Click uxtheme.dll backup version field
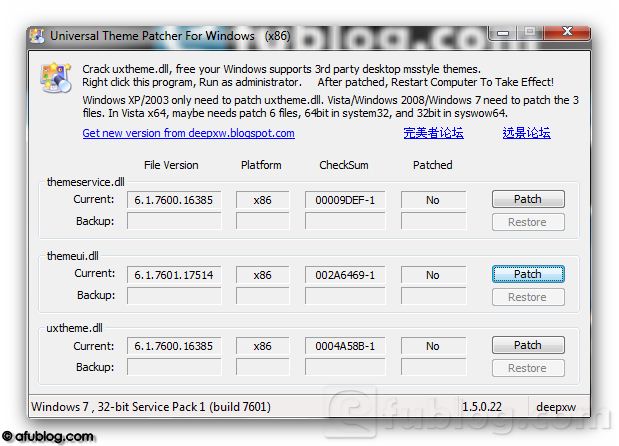 [x=174, y=367]
